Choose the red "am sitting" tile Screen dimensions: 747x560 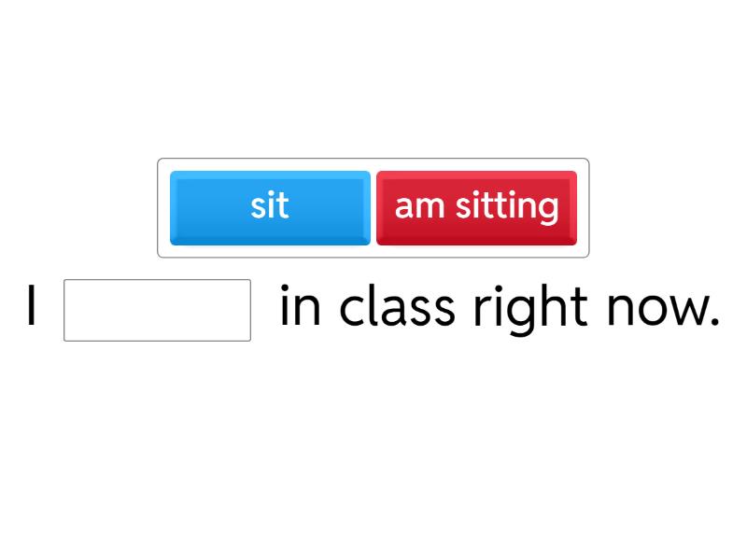click(x=476, y=207)
